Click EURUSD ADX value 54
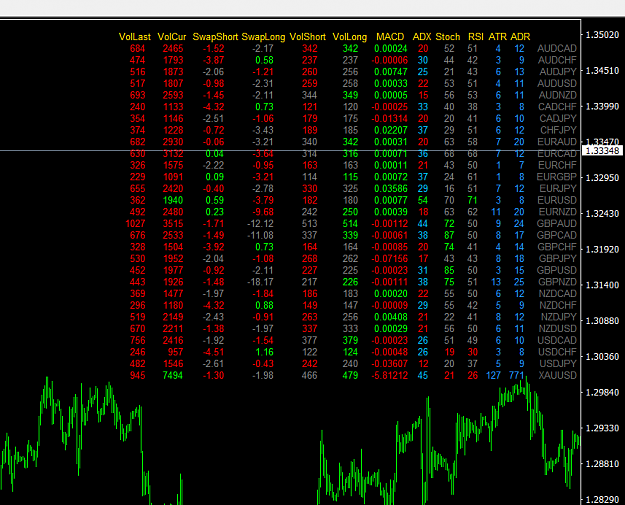 423,200
